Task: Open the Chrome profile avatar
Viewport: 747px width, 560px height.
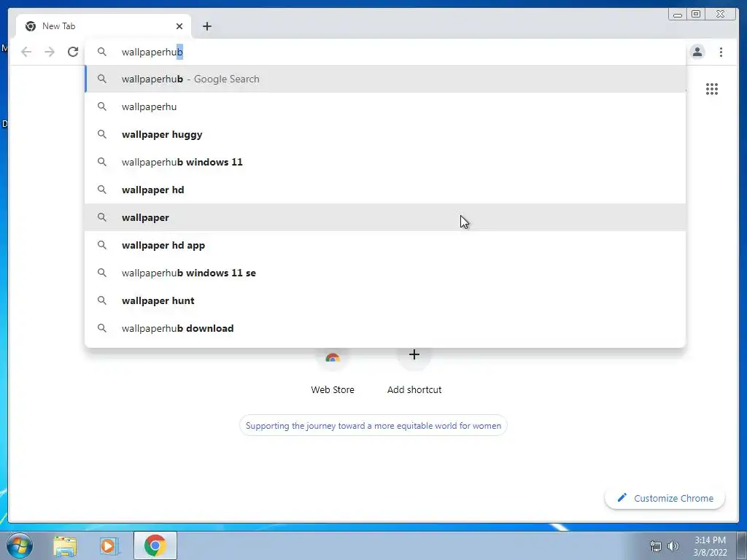Action: [697, 52]
